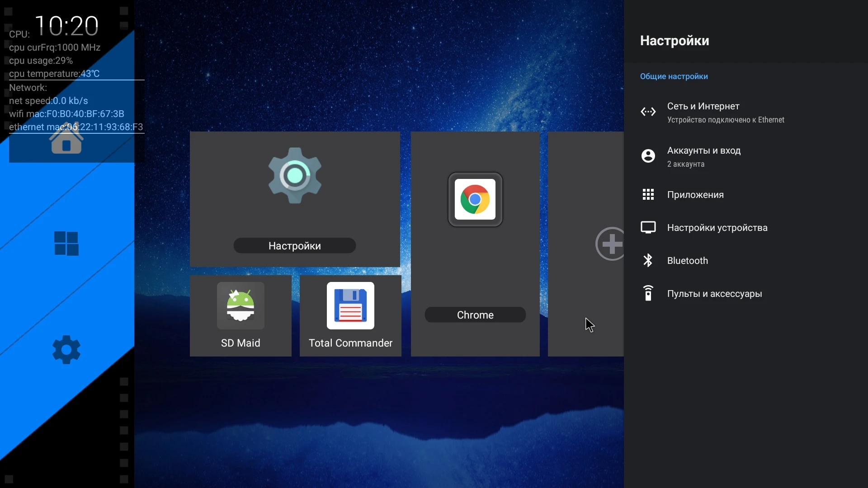This screenshot has height=488, width=868.
Task: Open Приложения settings item
Action: [695, 195]
